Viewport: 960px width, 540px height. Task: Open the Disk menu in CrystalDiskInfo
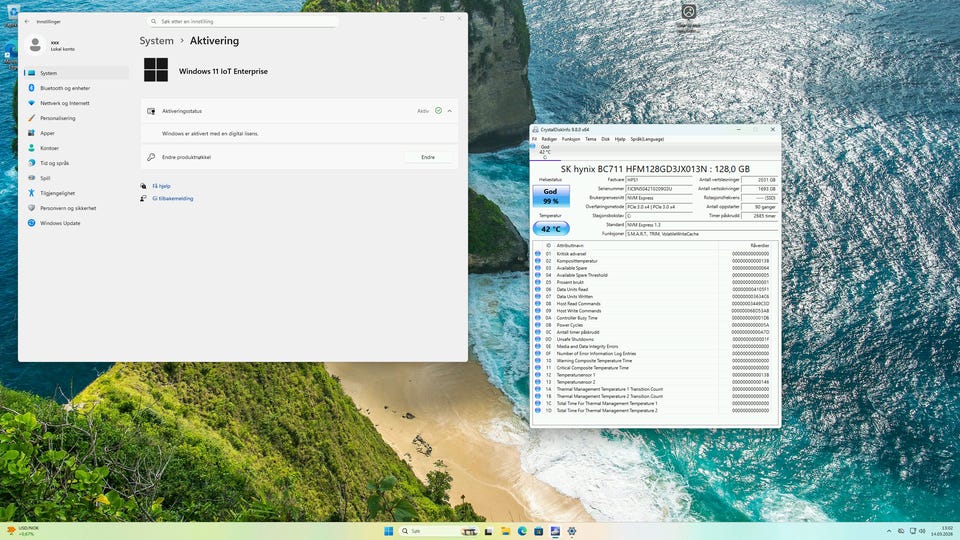pos(606,139)
